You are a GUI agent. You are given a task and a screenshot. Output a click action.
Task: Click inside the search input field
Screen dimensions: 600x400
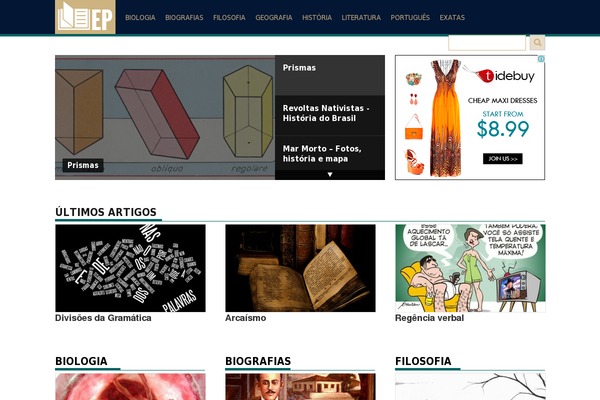(x=487, y=42)
